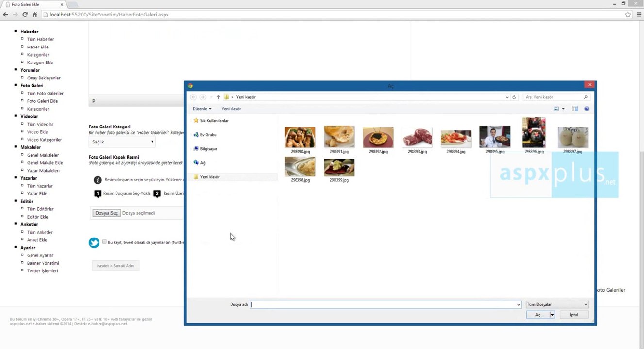Expand the view options dropdown arrow

click(x=563, y=109)
